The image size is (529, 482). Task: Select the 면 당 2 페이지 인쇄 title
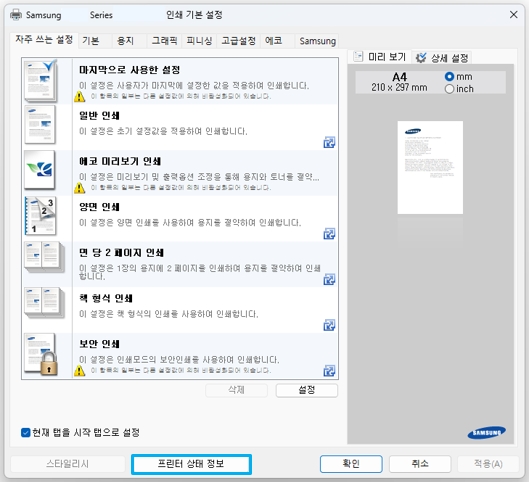(x=121, y=253)
